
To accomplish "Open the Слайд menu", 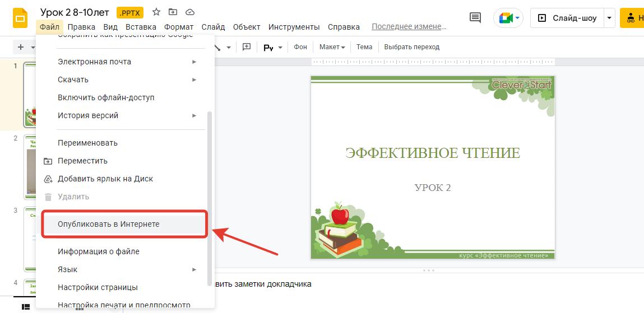I will [x=213, y=27].
